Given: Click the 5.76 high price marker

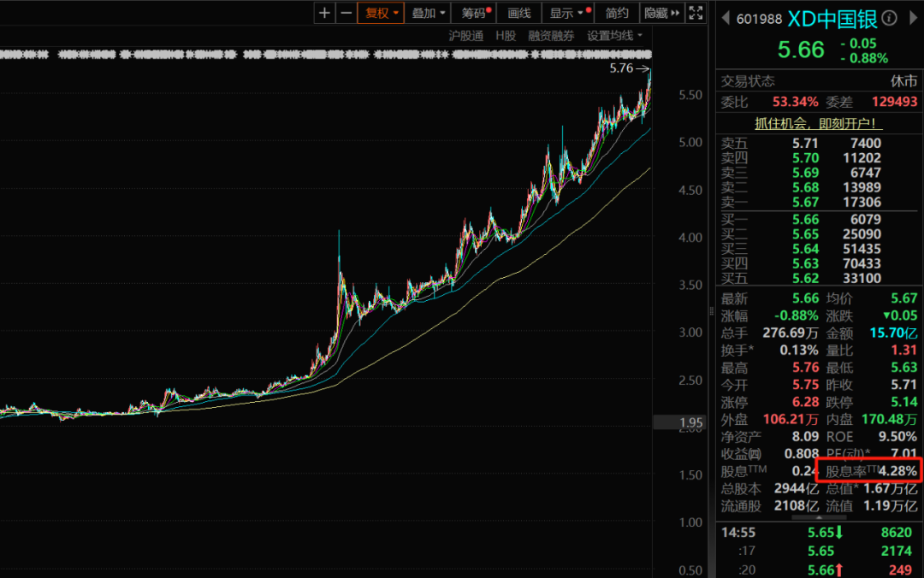Looking at the screenshot, I should click(622, 68).
